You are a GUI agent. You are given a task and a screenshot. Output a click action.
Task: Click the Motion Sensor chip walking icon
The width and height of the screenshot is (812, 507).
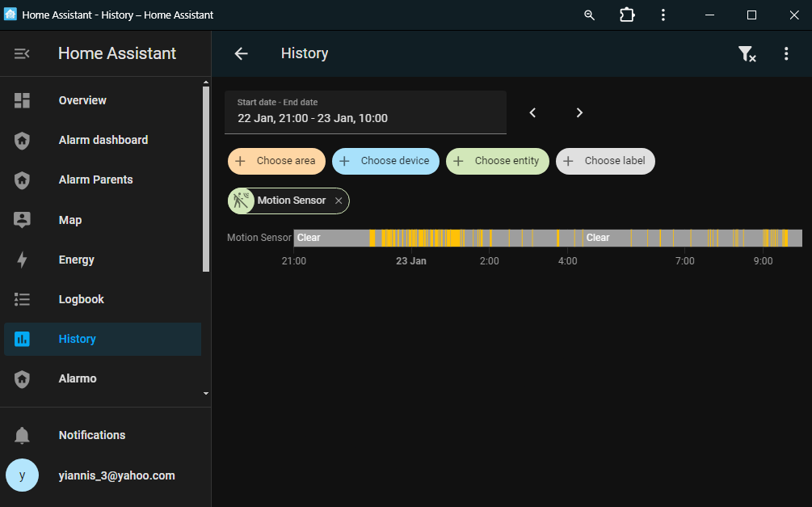pyautogui.click(x=241, y=201)
